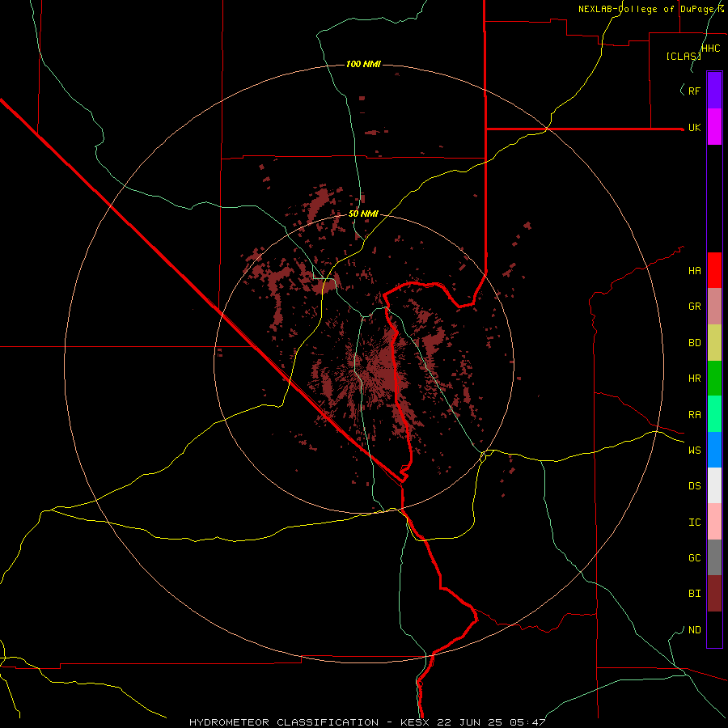Screen dimensions: 728x728
Task: Click the GC legend label
Action: point(694,558)
